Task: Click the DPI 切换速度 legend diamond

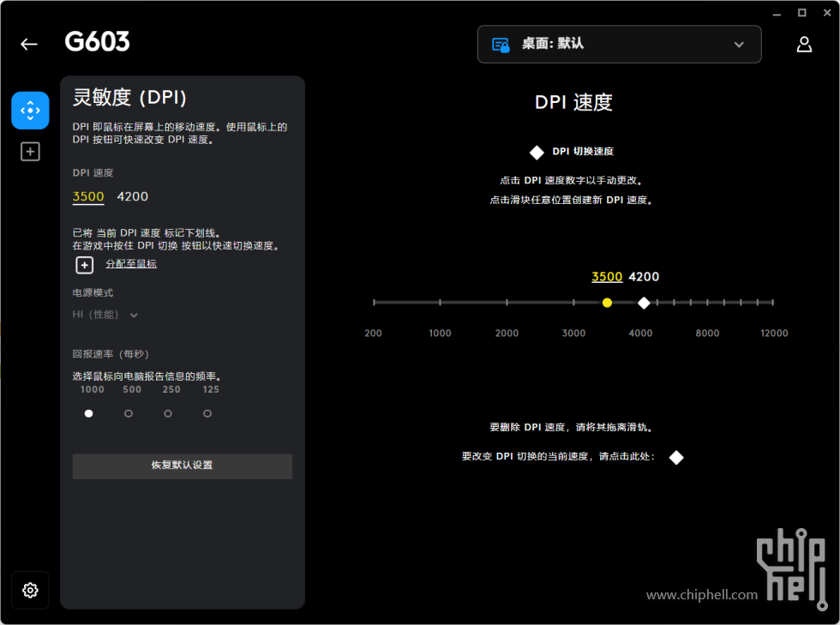Action: [537, 153]
